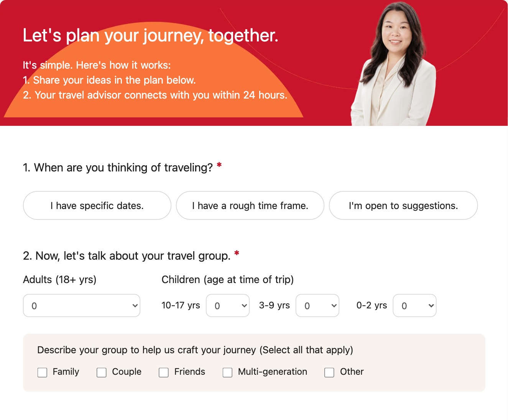Click the "Describe your group" instruction text

pyautogui.click(x=195, y=350)
